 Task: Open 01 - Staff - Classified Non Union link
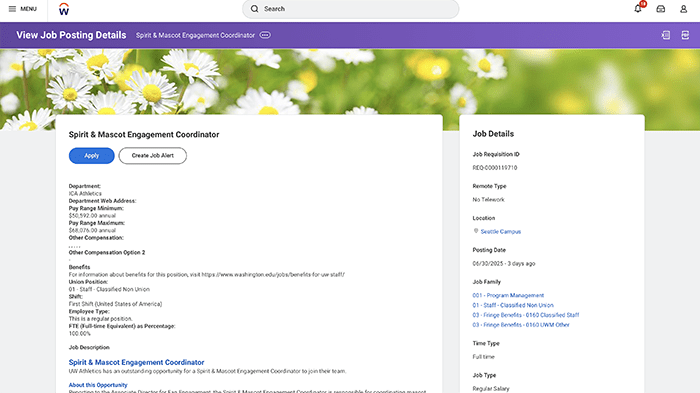click(x=513, y=305)
